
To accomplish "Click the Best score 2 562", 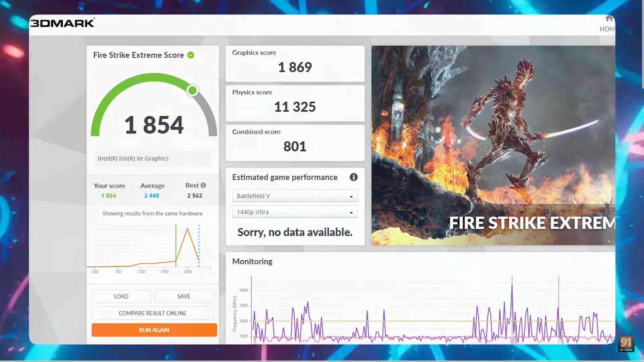I will [x=195, y=196].
